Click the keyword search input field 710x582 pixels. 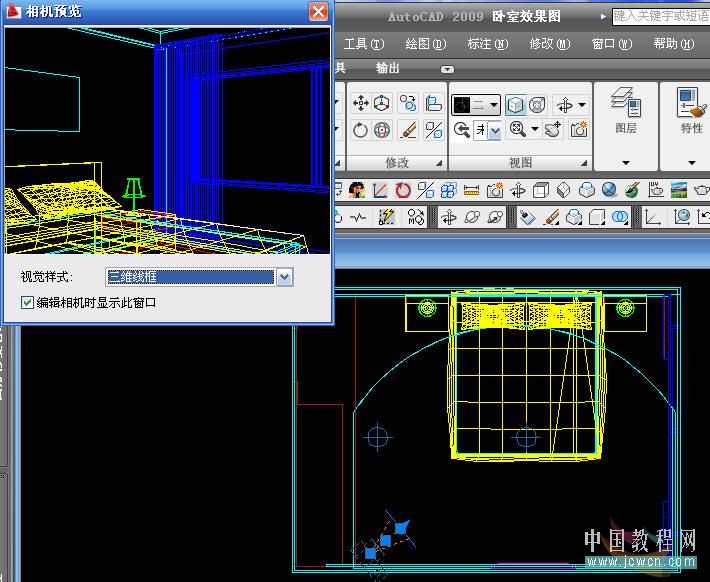coord(660,17)
